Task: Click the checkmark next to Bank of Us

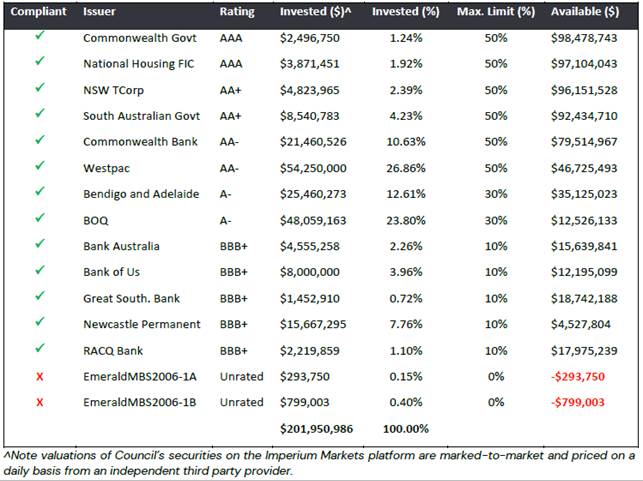Action: tap(39, 270)
